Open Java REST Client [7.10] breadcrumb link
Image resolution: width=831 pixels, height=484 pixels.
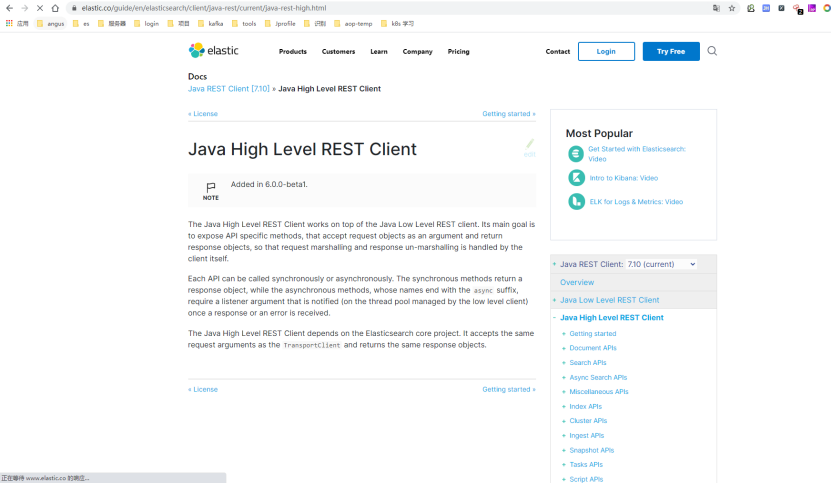click(228, 89)
